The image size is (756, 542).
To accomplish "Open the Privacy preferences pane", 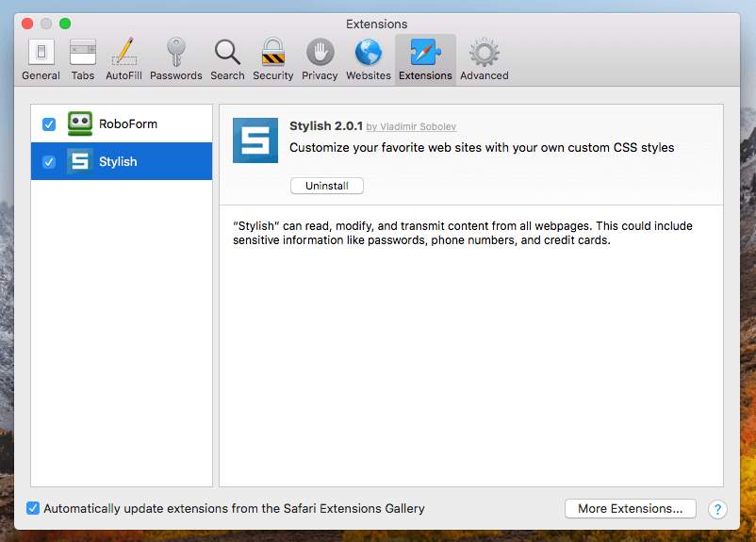I will click(320, 59).
